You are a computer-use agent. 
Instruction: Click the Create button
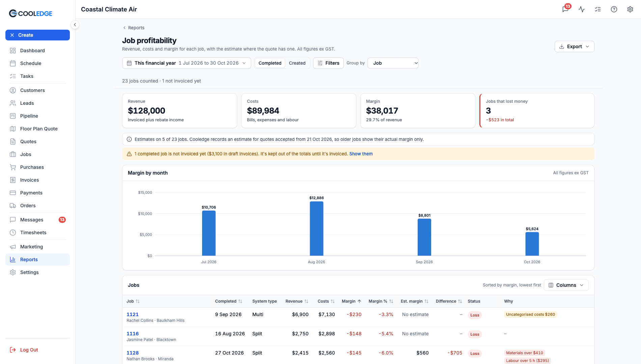pos(37,35)
